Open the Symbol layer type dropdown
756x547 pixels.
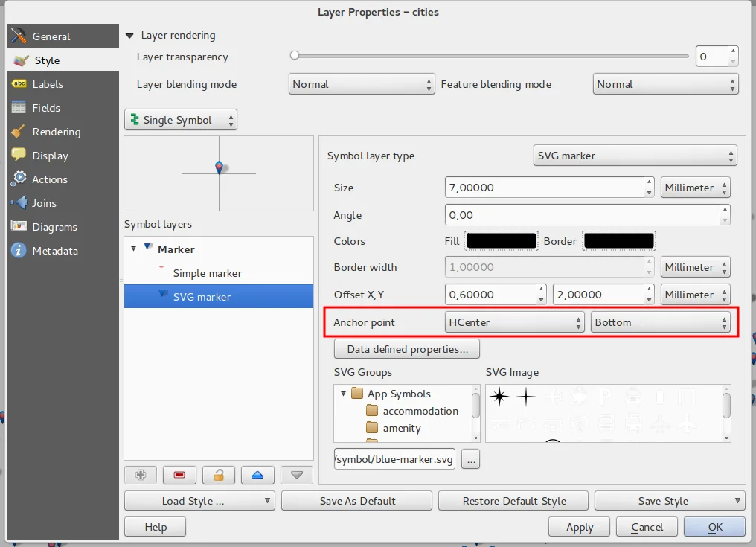(x=635, y=156)
